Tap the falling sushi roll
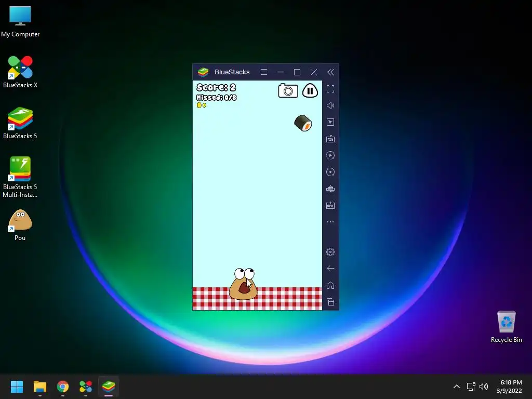The image size is (532, 399). pos(303,123)
